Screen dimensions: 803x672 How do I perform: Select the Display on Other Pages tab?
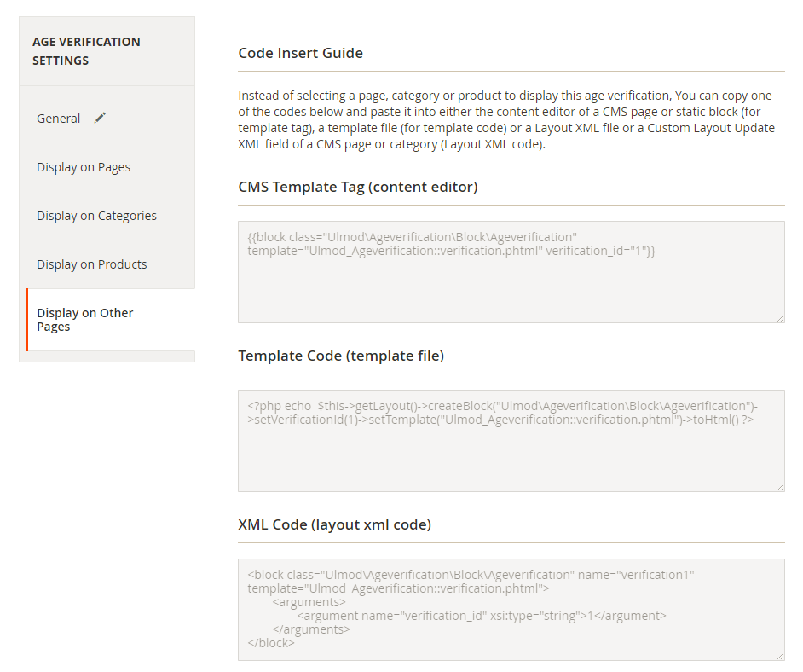pos(85,320)
